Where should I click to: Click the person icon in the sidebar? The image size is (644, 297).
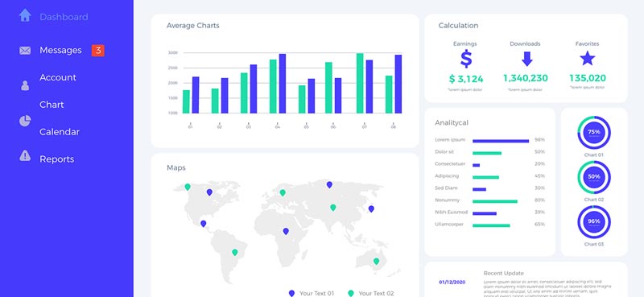(25, 85)
